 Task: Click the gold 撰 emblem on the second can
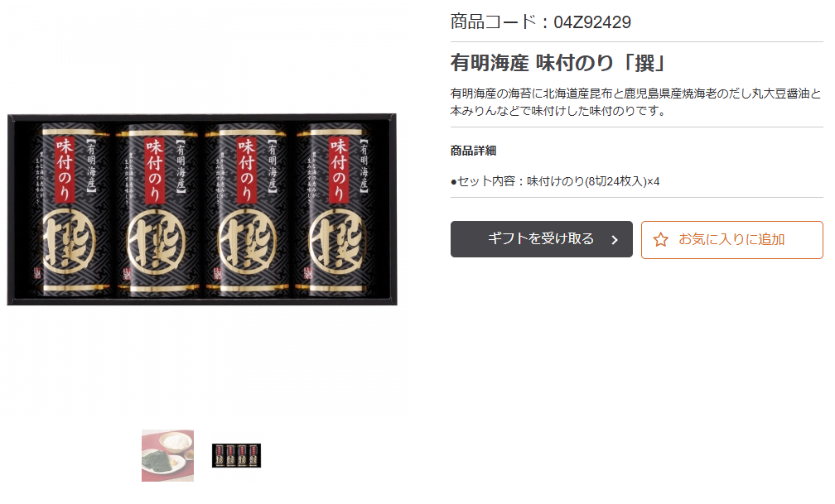point(156,241)
